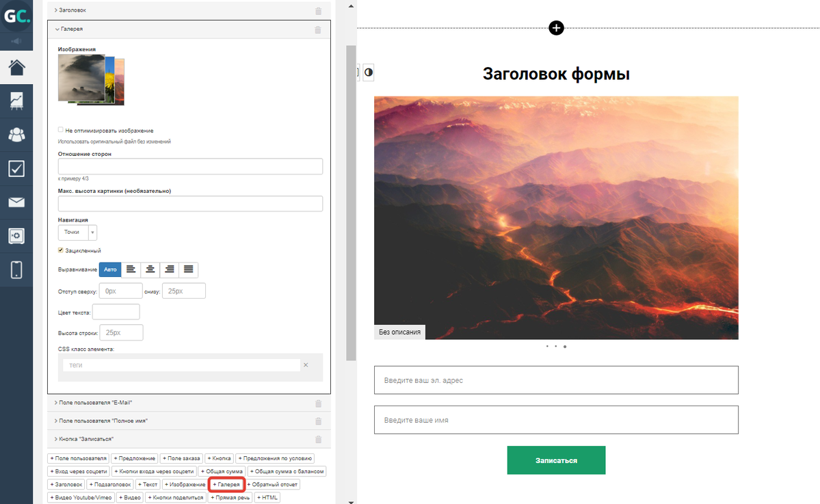Enable 'Не оптимизировать изображение' checkbox
The height and width of the screenshot is (504, 820).
coord(62,130)
